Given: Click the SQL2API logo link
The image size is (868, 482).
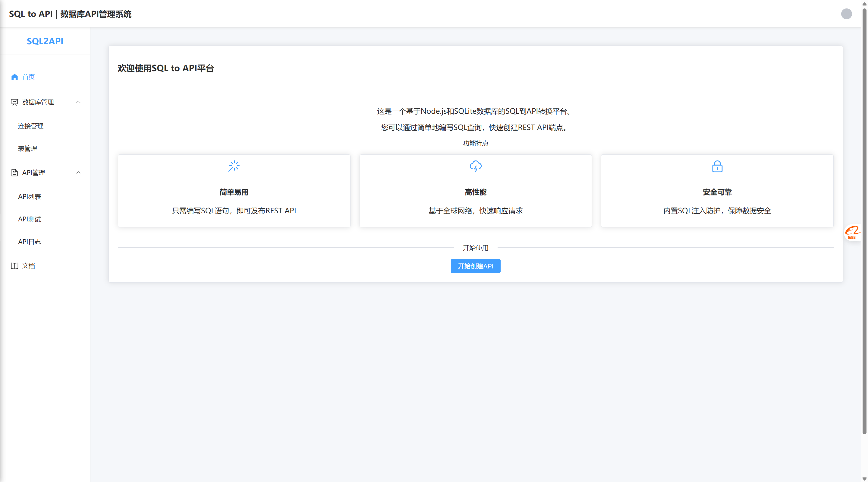Looking at the screenshot, I should pos(45,41).
